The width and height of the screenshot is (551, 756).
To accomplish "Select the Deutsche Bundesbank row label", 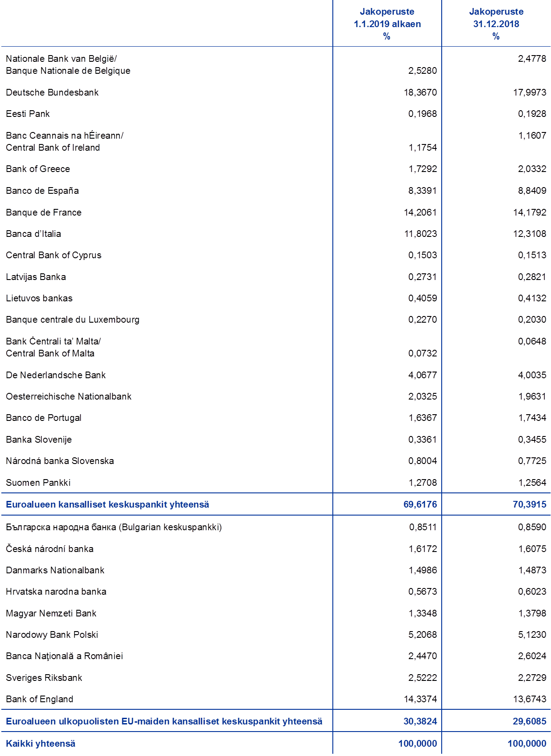I will point(52,92).
